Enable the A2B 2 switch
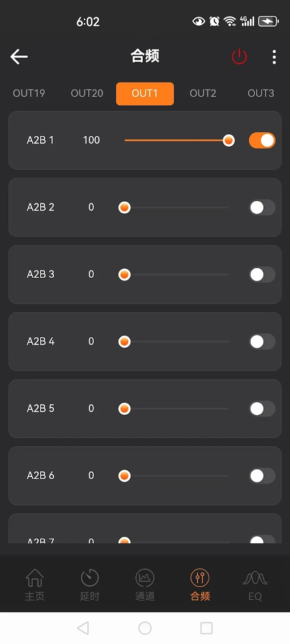This screenshot has width=290, height=644. point(262,208)
